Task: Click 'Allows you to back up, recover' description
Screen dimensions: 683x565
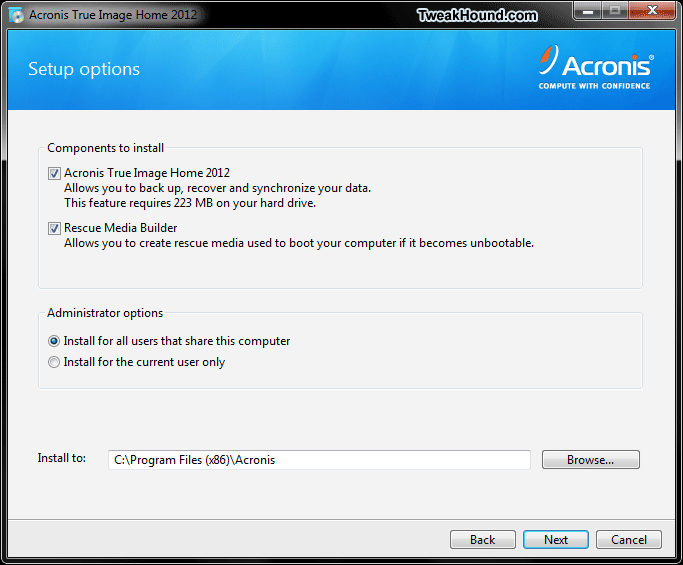Action: [217, 188]
